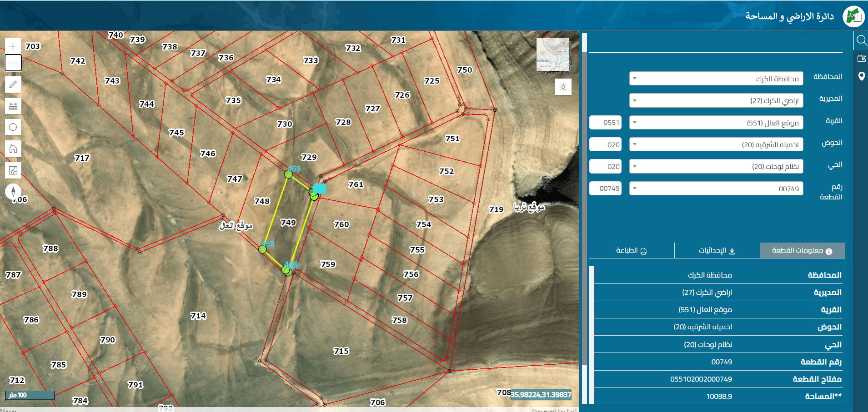
Task: Reset map orientation with compass
Action: point(13,192)
